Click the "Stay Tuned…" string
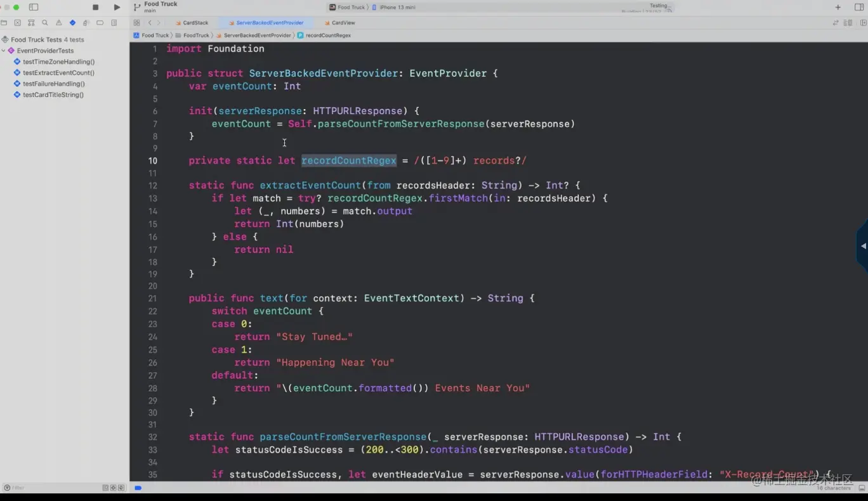 tap(314, 337)
